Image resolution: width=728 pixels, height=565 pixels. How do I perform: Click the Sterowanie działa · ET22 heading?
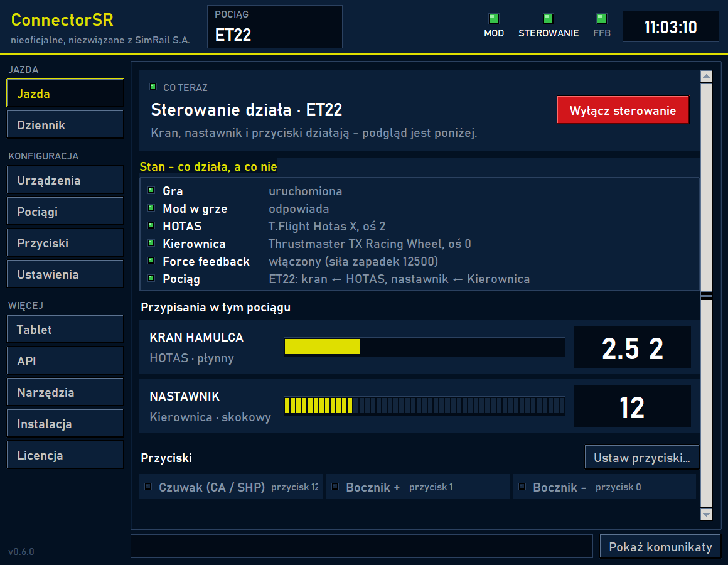pyautogui.click(x=247, y=110)
